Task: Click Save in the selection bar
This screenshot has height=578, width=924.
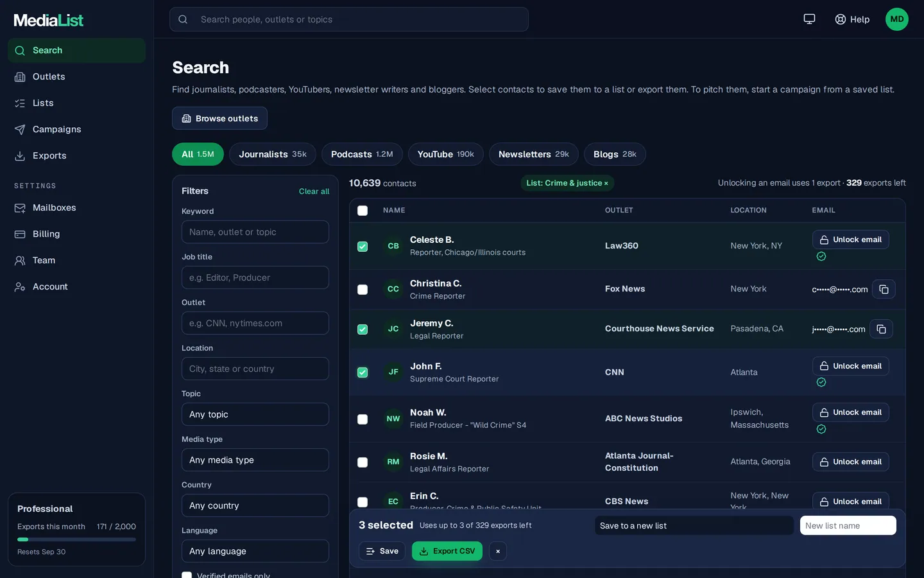Action: tap(382, 551)
